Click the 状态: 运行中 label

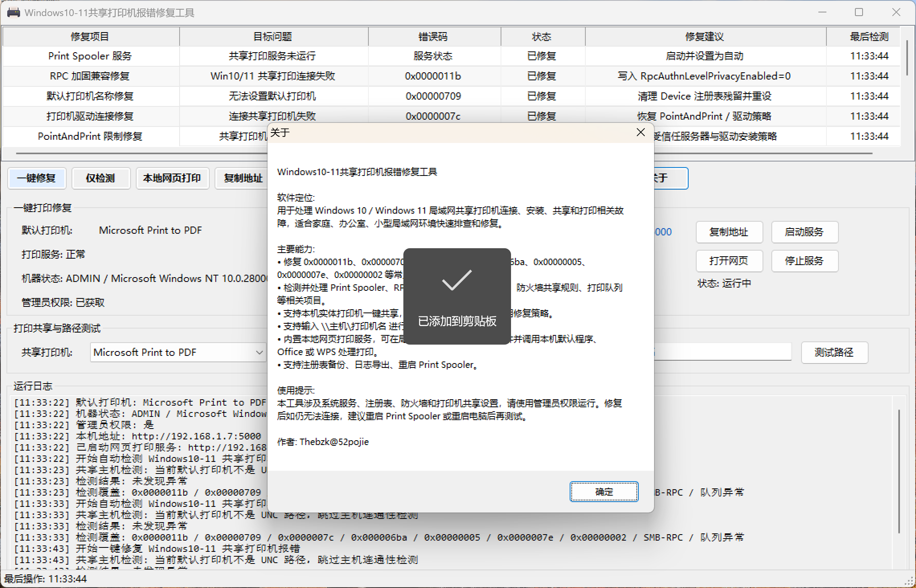coord(724,284)
